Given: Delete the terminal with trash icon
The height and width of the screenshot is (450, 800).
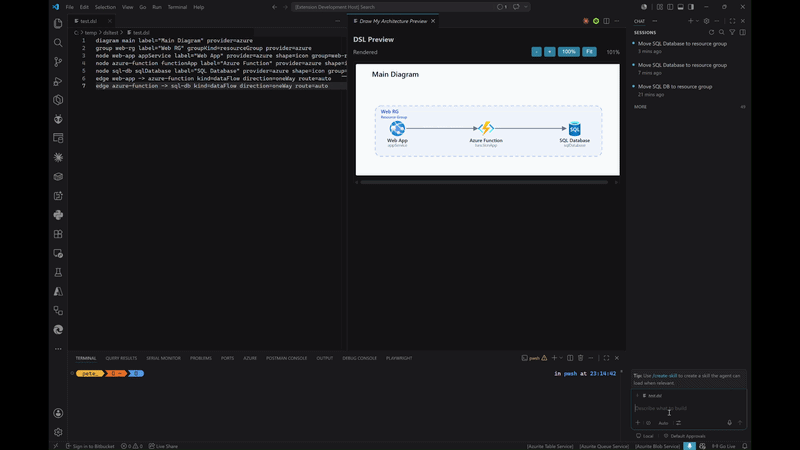Looking at the screenshot, I should [x=581, y=358].
